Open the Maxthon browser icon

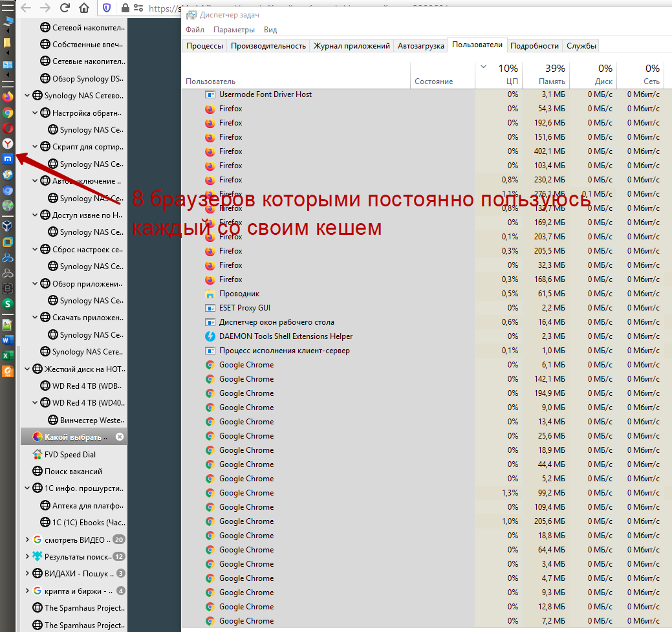[x=8, y=158]
